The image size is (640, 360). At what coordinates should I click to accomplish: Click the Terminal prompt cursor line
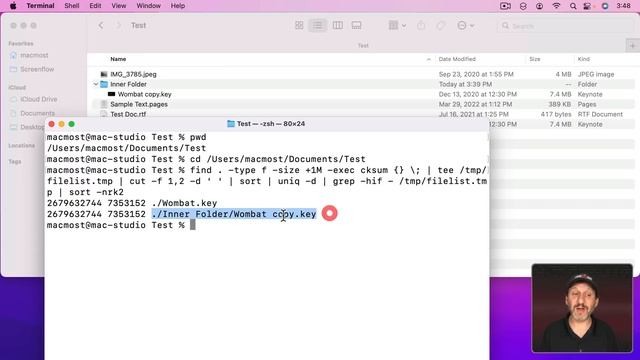point(121,225)
